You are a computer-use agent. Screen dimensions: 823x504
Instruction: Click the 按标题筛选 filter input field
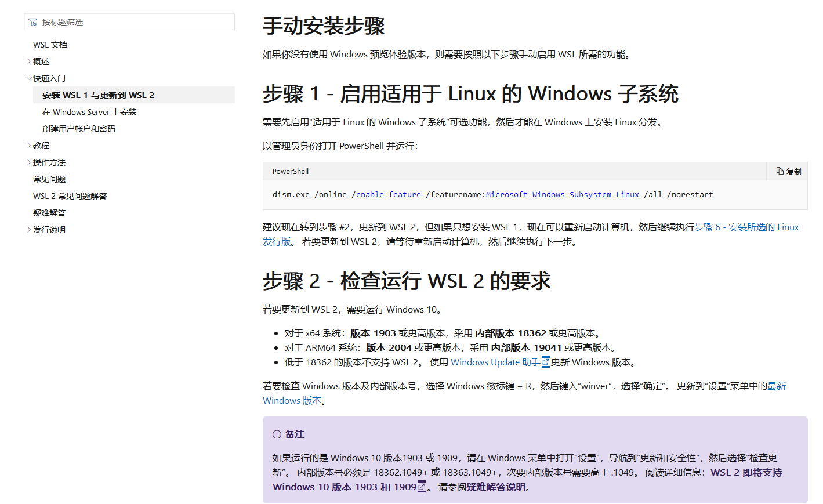[129, 22]
